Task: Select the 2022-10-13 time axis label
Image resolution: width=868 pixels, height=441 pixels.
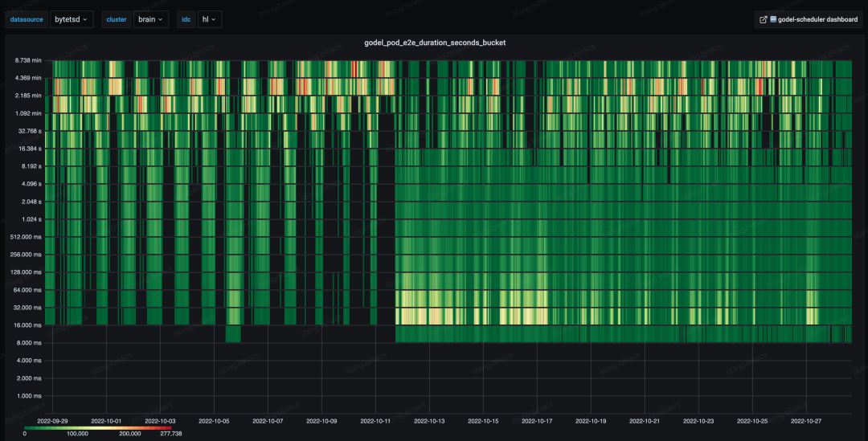Action: click(431, 420)
